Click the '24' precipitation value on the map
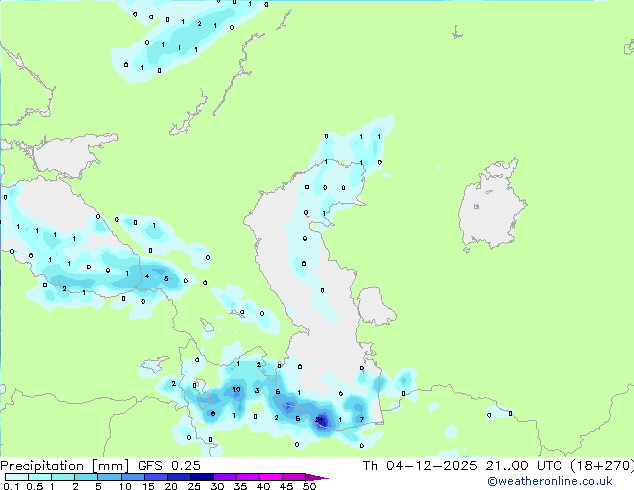Image resolution: width=634 pixels, height=490 pixels. pyautogui.click(x=319, y=420)
